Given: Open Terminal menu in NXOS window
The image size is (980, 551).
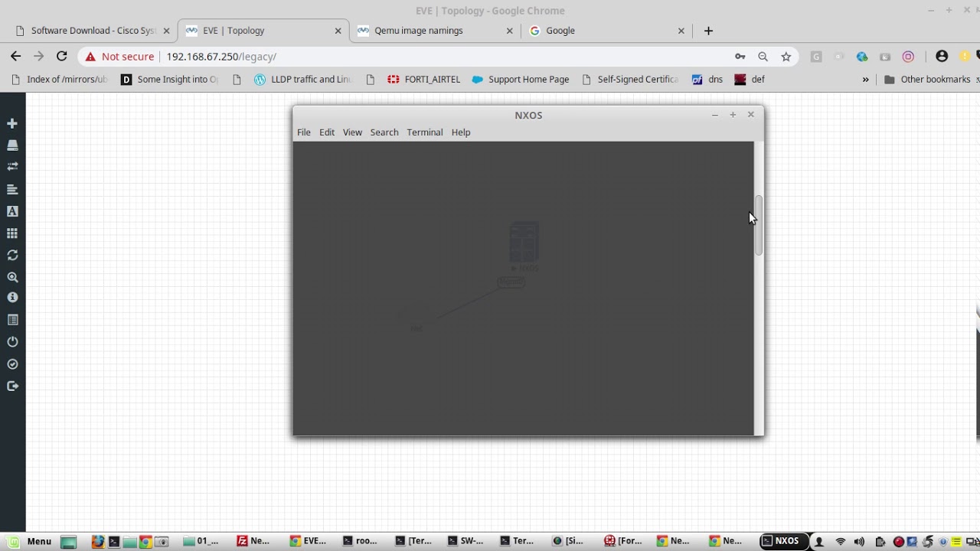Looking at the screenshot, I should (425, 132).
